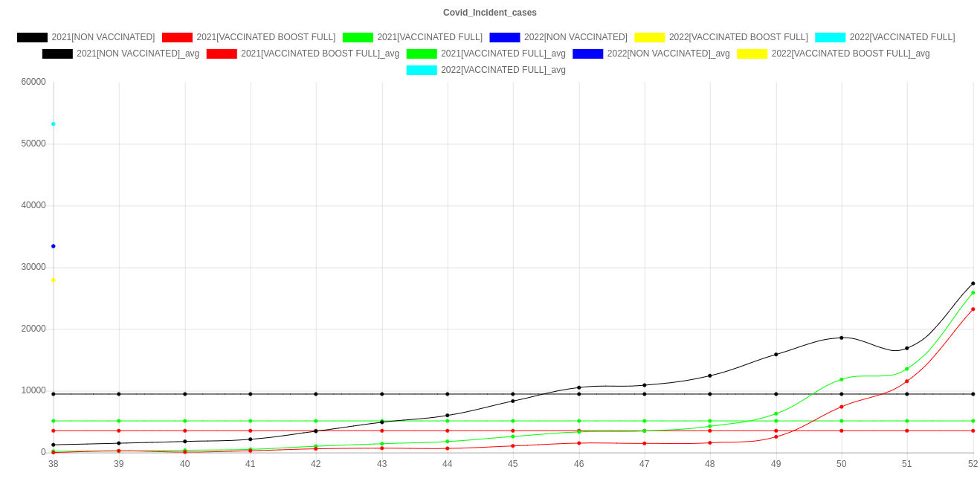The height and width of the screenshot is (490, 980).
Task: Click the cyan data point at week 38
Action: pos(54,124)
